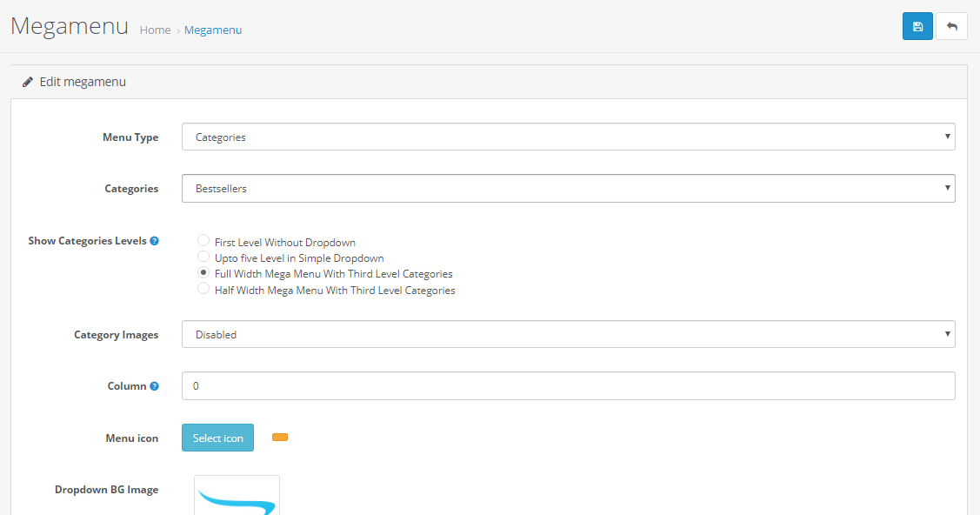Choose Half Width Mega Menu radio option

click(x=203, y=288)
